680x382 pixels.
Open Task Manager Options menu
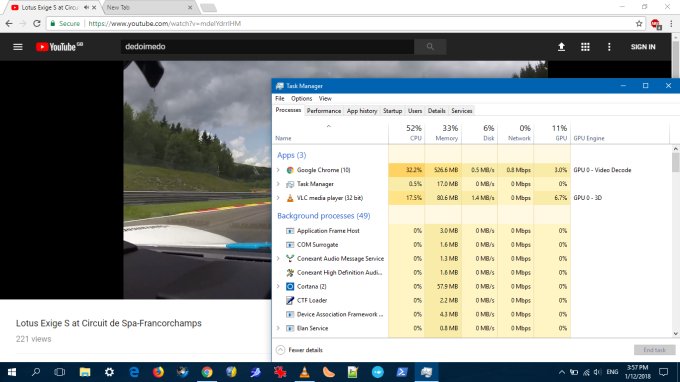pyautogui.click(x=301, y=98)
